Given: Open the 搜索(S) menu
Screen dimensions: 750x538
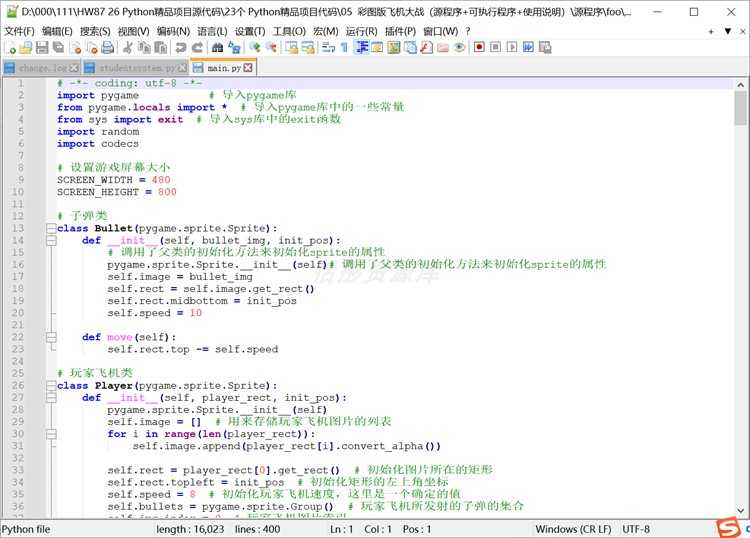Looking at the screenshot, I should [95, 32].
